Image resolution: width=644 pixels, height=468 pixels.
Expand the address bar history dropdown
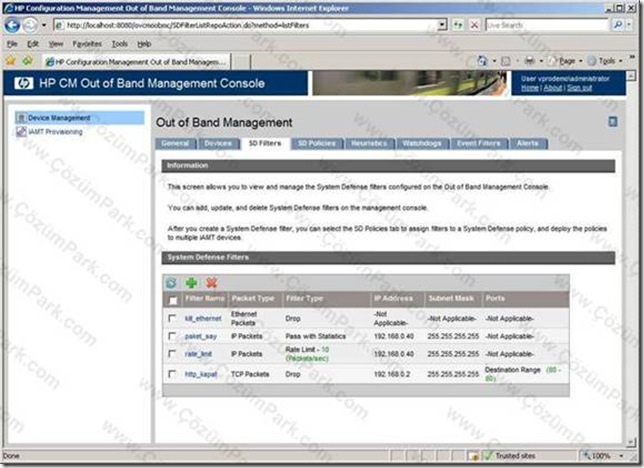442,25
